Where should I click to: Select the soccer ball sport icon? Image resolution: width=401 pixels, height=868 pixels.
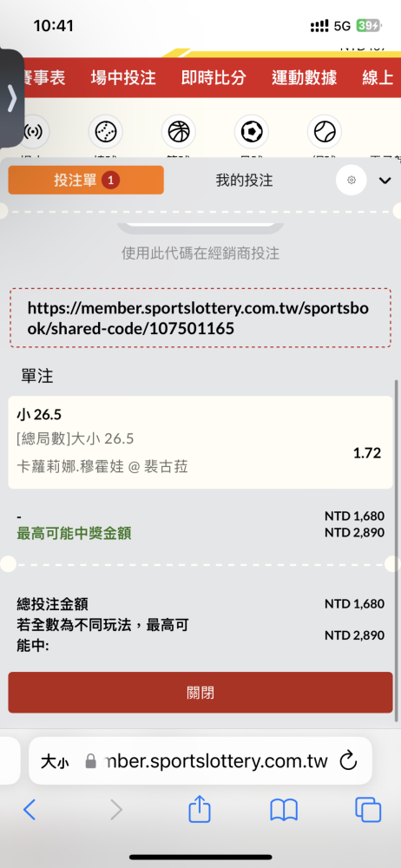pyautogui.click(x=252, y=132)
